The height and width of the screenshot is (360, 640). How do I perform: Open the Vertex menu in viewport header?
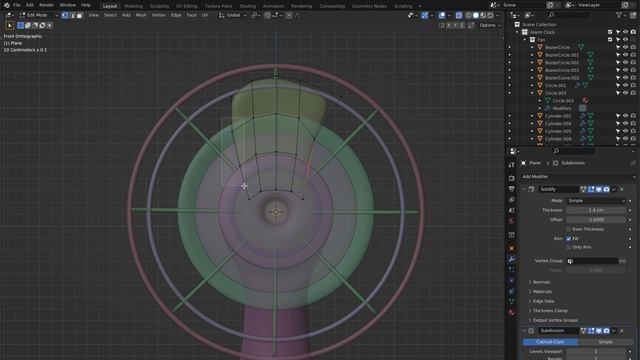click(x=158, y=15)
